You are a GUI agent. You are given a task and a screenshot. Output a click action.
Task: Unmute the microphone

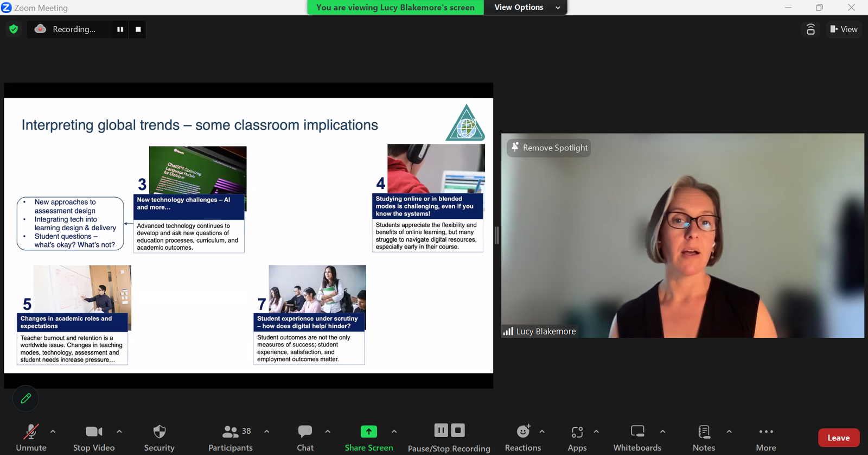31,437
